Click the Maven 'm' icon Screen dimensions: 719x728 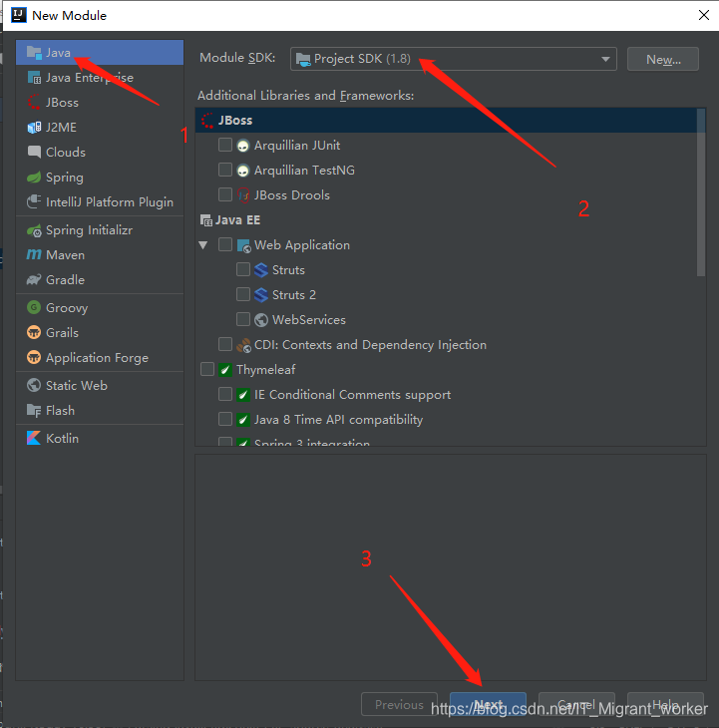coord(34,255)
